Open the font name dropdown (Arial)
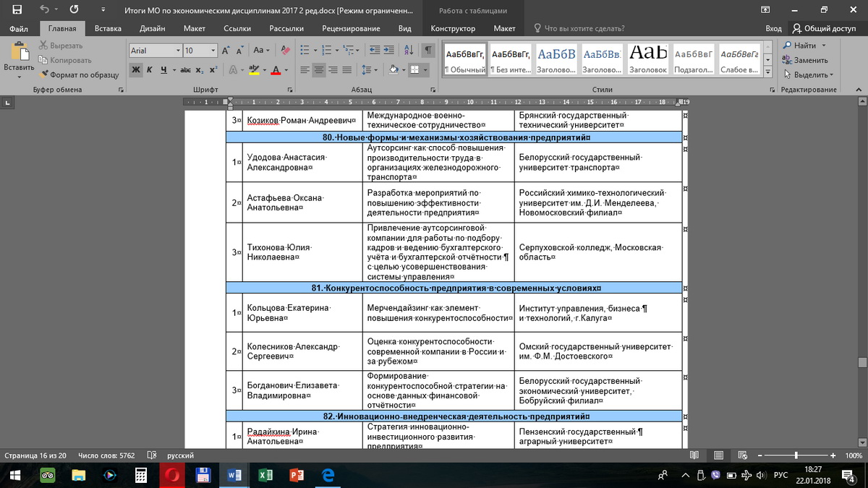The width and height of the screenshot is (868, 488). click(178, 51)
